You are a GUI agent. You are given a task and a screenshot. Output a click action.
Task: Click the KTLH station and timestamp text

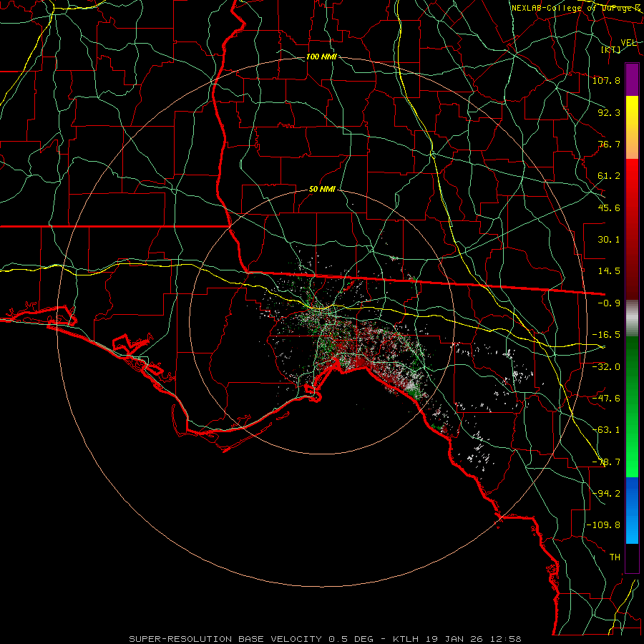(457, 639)
